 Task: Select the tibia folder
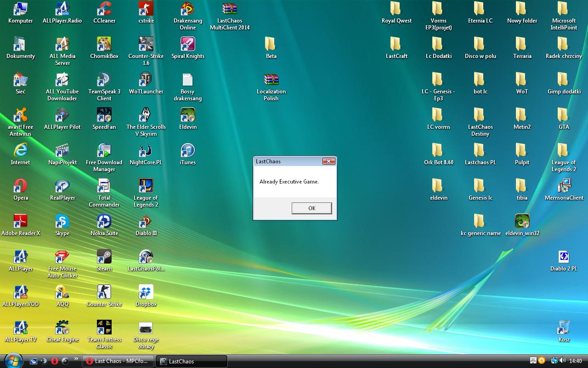point(522,190)
